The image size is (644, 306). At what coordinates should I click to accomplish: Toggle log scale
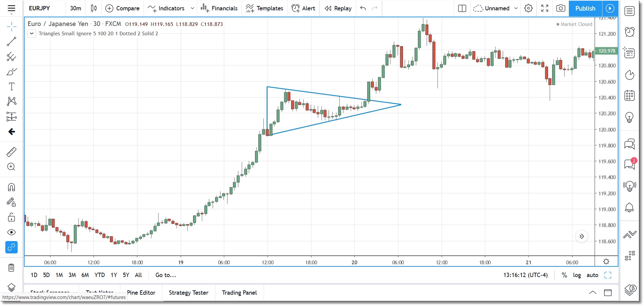[x=577, y=275]
